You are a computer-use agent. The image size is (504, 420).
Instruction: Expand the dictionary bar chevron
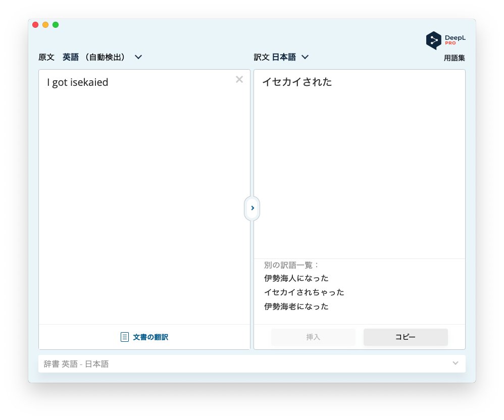(x=455, y=363)
